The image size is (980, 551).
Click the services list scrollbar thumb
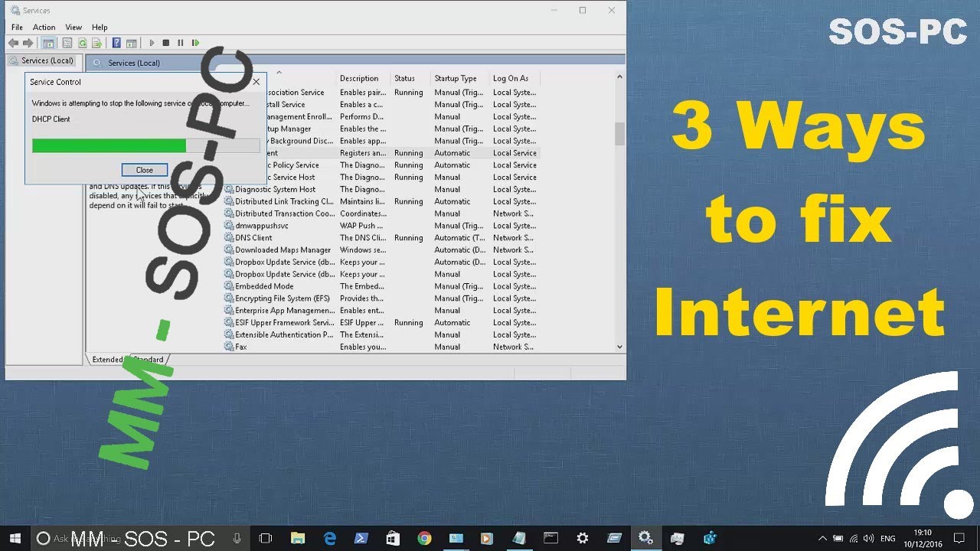(x=619, y=133)
